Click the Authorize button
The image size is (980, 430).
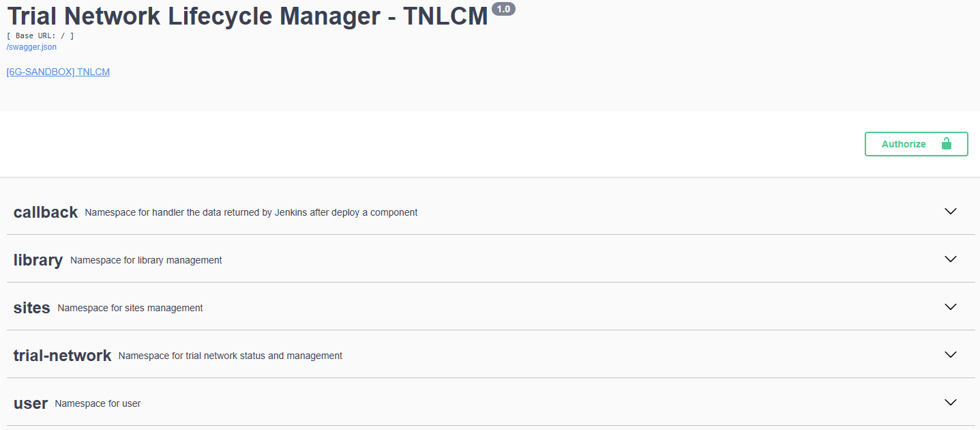click(x=916, y=144)
